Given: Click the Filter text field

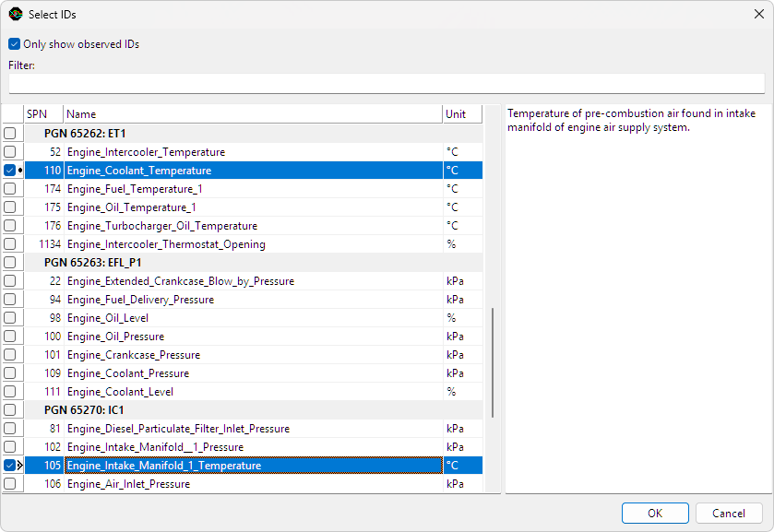Looking at the screenshot, I should click(387, 83).
